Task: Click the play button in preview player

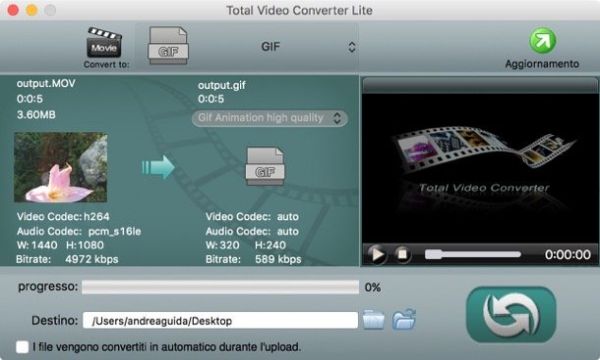Action: 377,254
